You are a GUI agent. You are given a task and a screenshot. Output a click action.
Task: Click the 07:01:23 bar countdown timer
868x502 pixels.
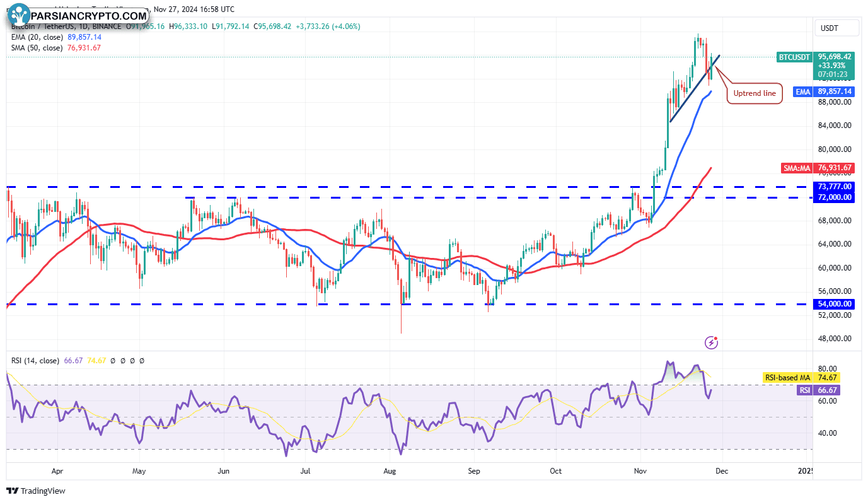coord(832,74)
